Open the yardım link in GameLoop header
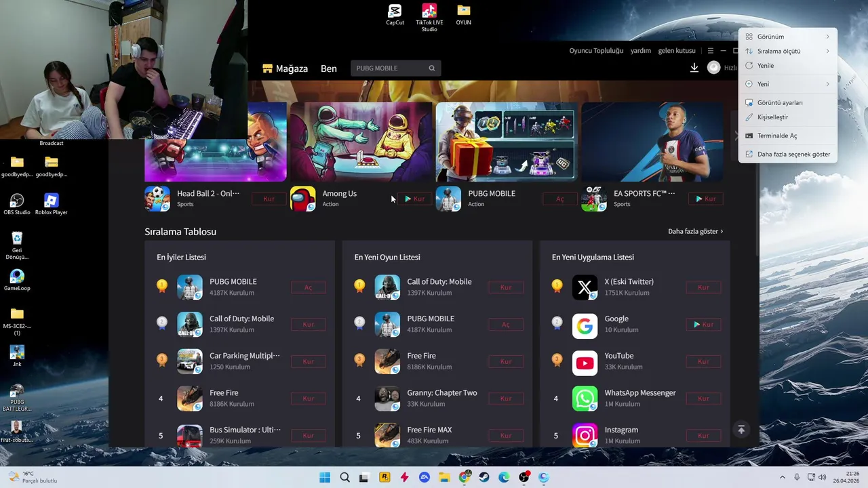The height and width of the screenshot is (488, 868). (x=641, y=51)
